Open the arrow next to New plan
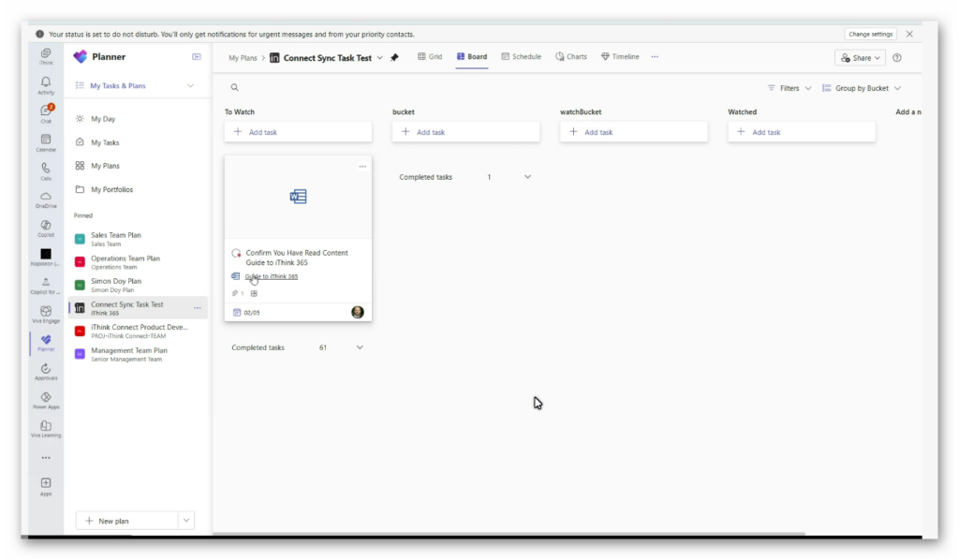This screenshot has width=959, height=560. coord(186,521)
